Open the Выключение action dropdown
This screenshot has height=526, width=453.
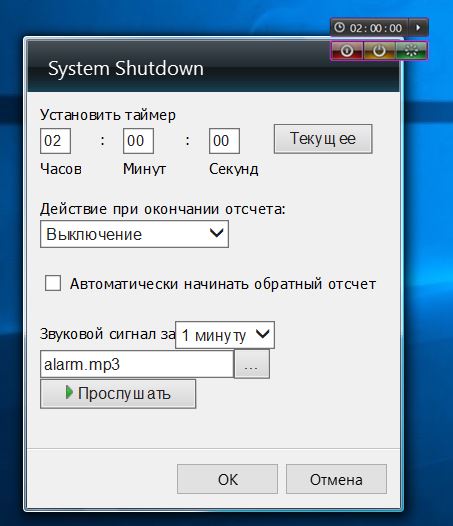134,234
